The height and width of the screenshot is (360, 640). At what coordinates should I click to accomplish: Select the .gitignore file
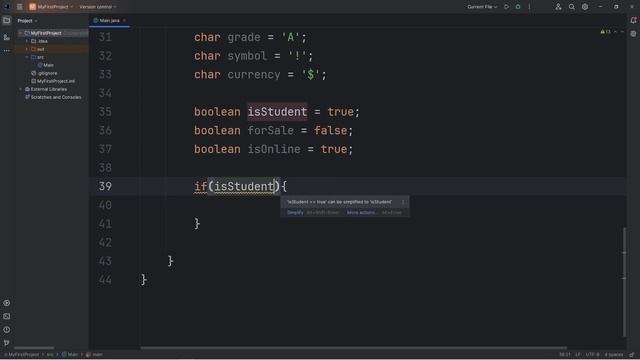(x=44, y=73)
